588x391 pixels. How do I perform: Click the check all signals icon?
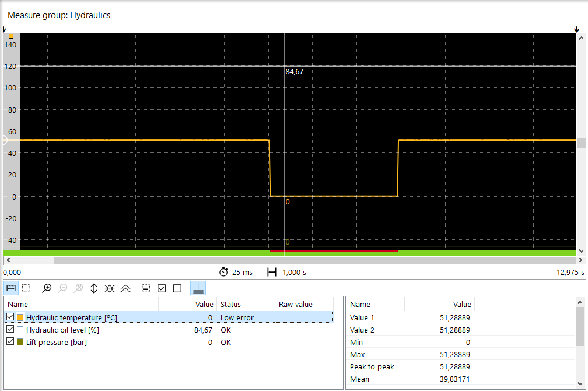162,288
